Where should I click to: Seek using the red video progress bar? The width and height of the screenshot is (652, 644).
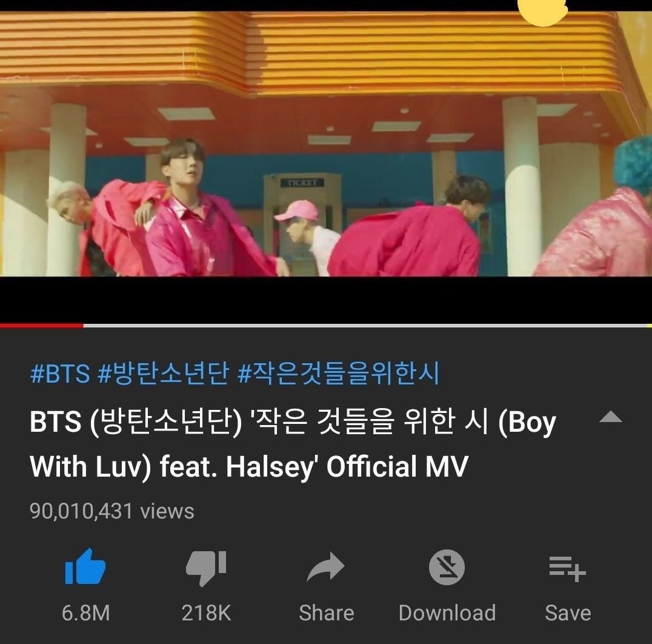[326, 325]
